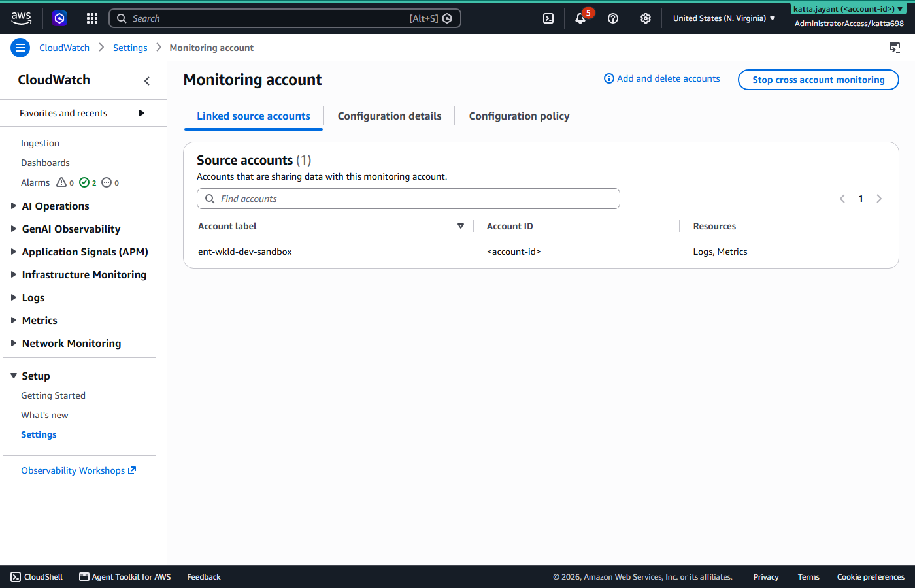Focus the Find accounts input field
Image resolution: width=915 pixels, height=588 pixels.
(x=408, y=199)
